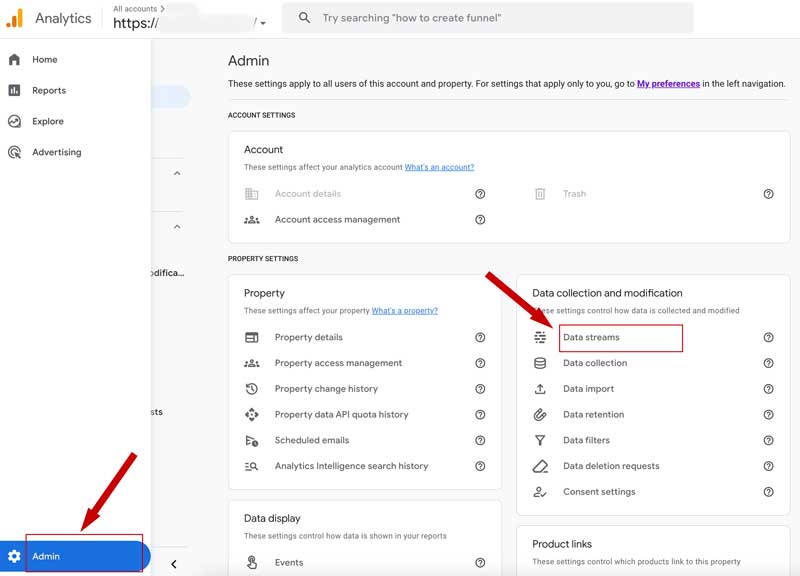Click the Admin gear icon
This screenshot has width=800, height=576.
pos(13,556)
